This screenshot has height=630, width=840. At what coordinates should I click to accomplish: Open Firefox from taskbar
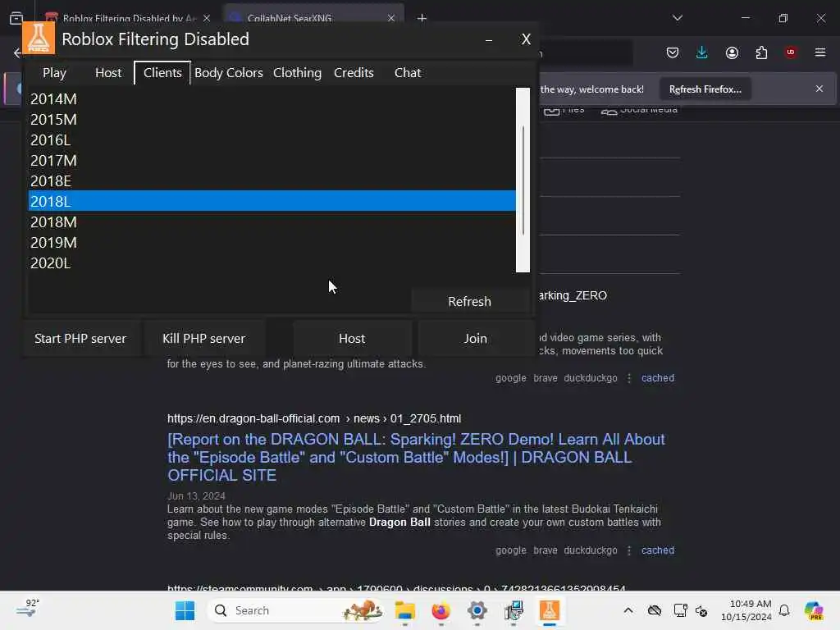[x=441, y=610]
